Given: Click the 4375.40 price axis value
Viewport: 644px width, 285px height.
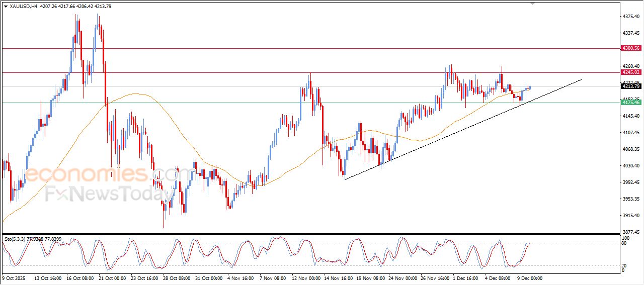Looking at the screenshot, I should 630,17.
